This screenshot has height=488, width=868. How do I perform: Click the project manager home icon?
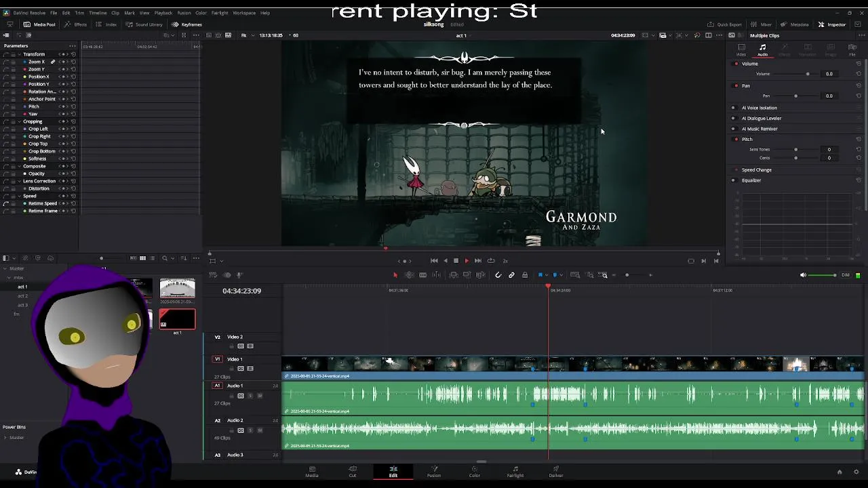tap(840, 472)
